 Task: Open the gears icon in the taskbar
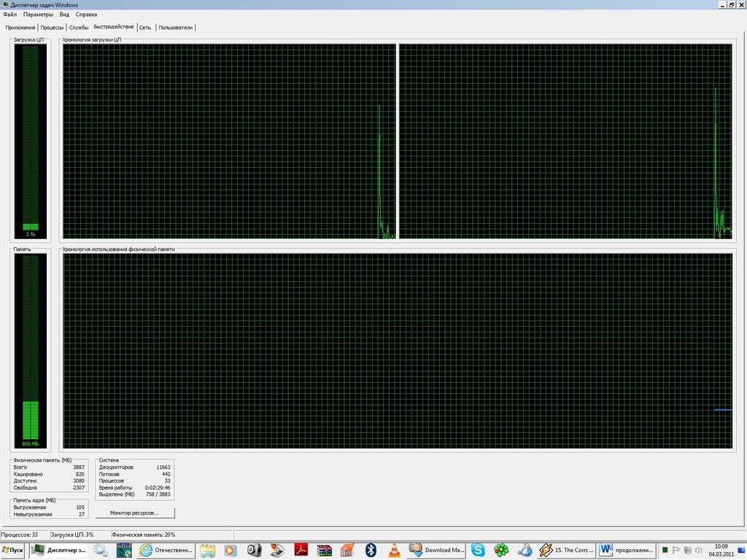coord(101,550)
